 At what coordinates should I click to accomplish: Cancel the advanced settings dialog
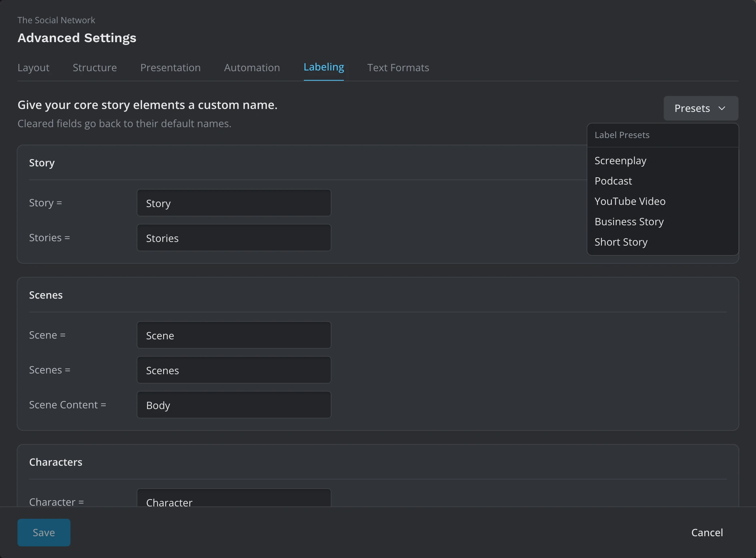(x=707, y=533)
